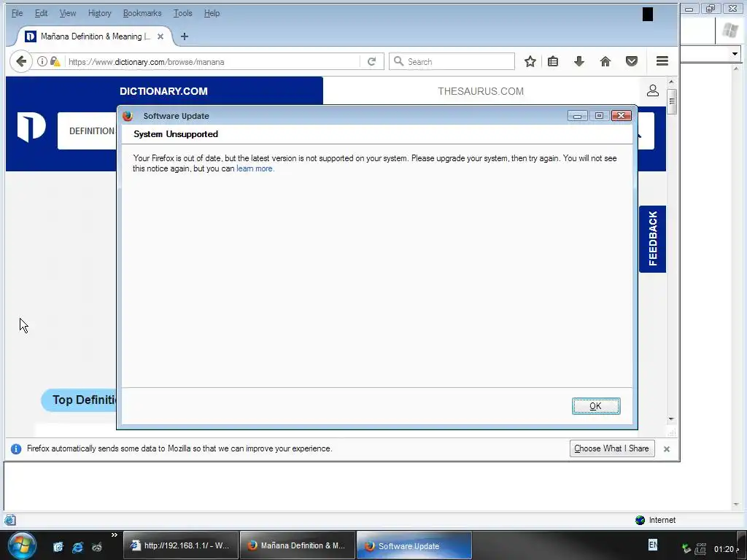Open the Downloads arrow icon

tap(578, 61)
